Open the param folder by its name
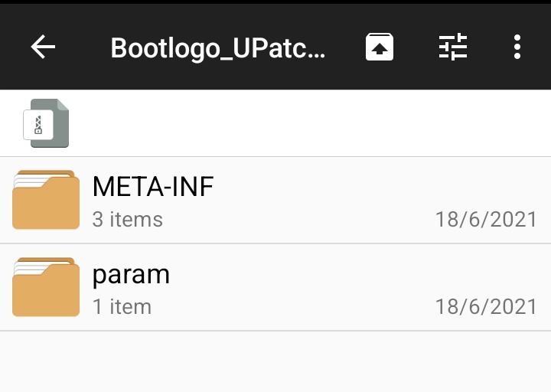 (131, 274)
